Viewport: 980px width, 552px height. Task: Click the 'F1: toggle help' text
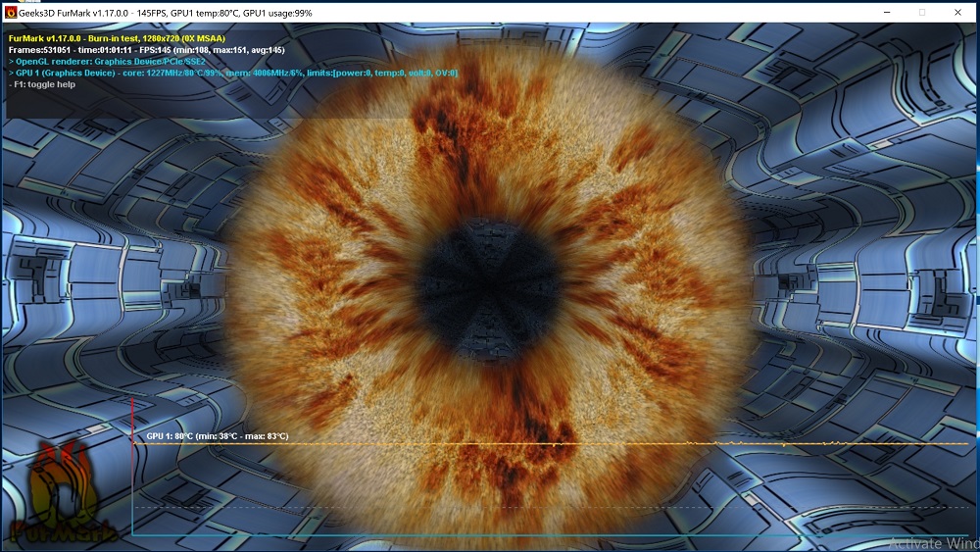[x=46, y=84]
